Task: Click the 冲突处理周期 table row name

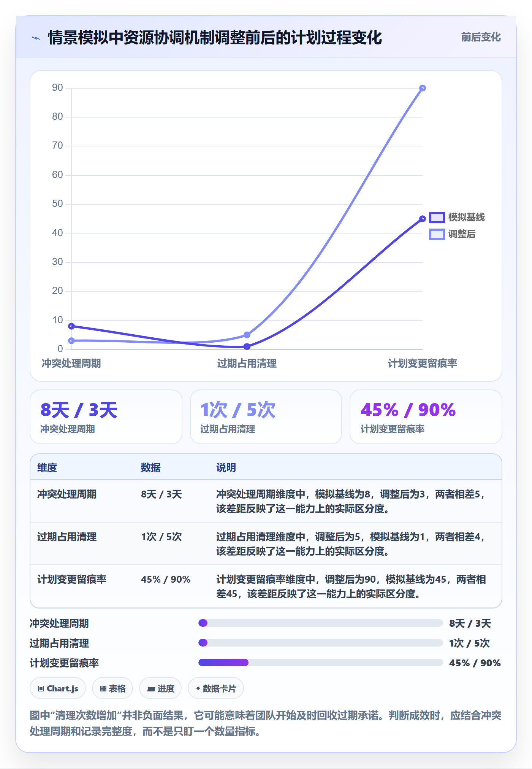Action: click(x=67, y=494)
